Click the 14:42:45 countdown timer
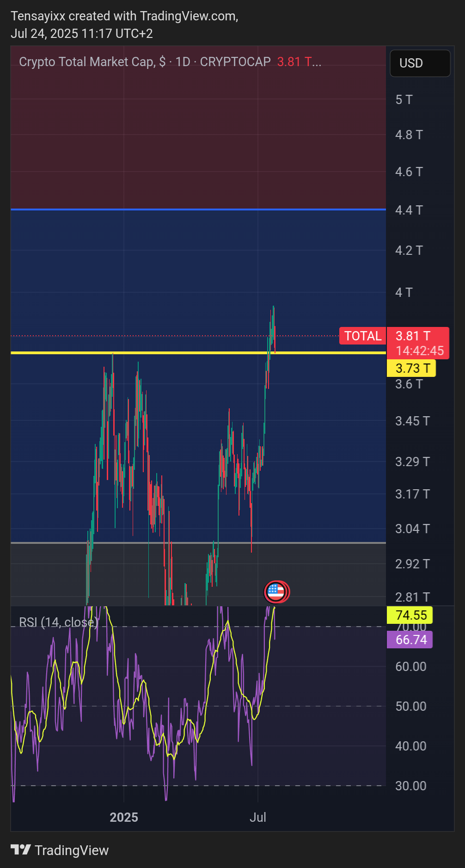The image size is (465, 868). point(420,351)
